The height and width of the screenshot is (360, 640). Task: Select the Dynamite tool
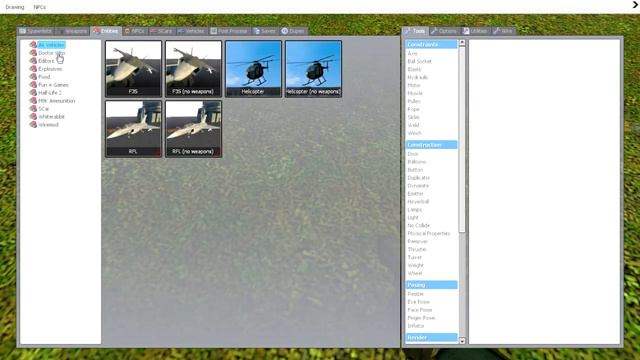click(x=418, y=186)
